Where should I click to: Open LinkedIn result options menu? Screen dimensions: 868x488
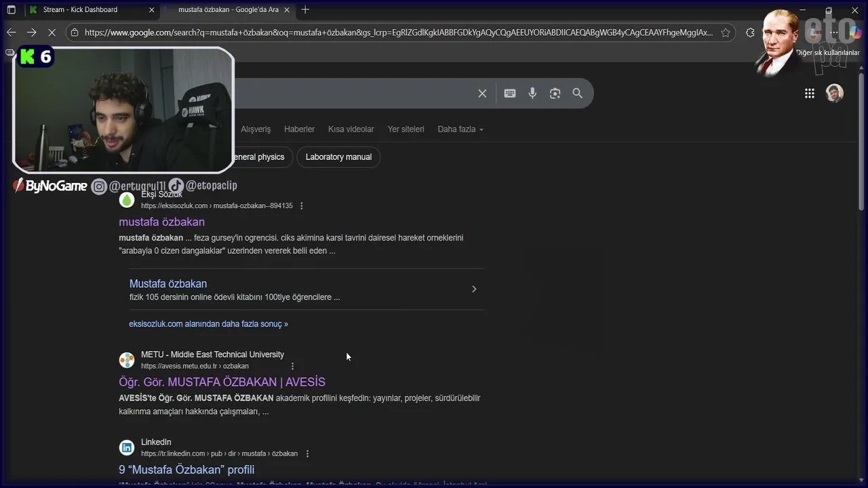tap(307, 453)
